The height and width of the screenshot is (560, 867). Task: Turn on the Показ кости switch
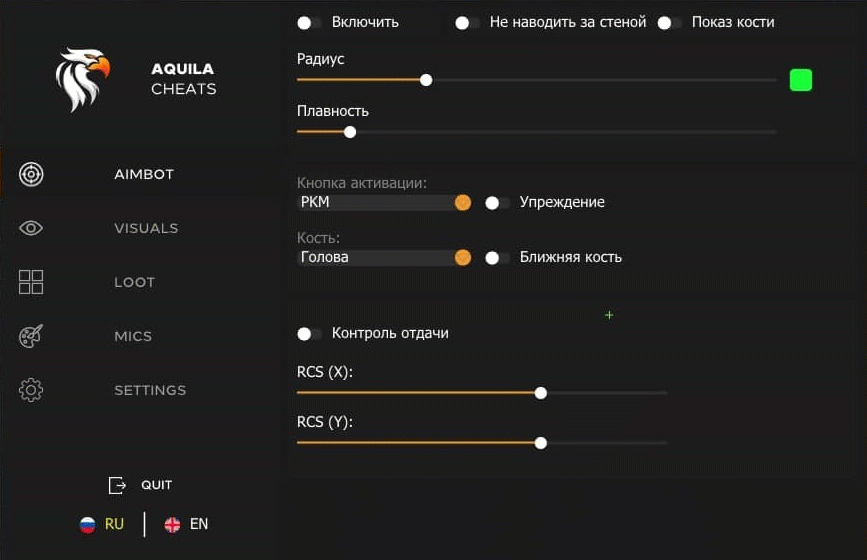(x=669, y=22)
